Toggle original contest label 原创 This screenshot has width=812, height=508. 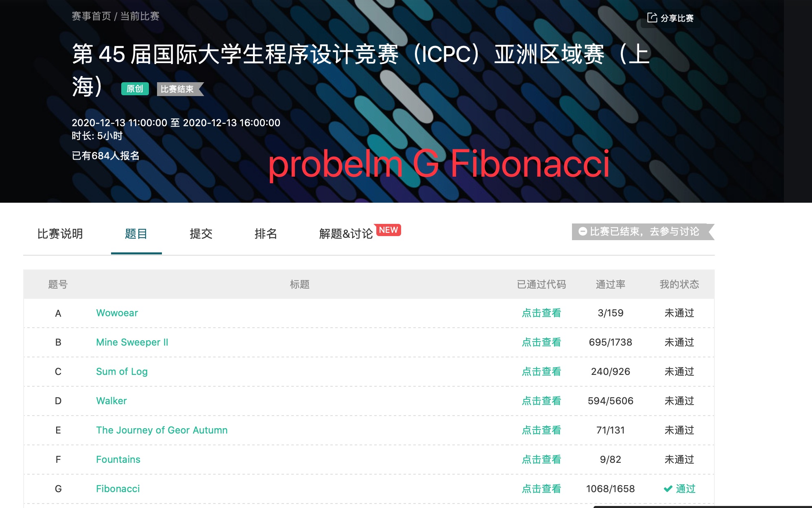(x=135, y=90)
